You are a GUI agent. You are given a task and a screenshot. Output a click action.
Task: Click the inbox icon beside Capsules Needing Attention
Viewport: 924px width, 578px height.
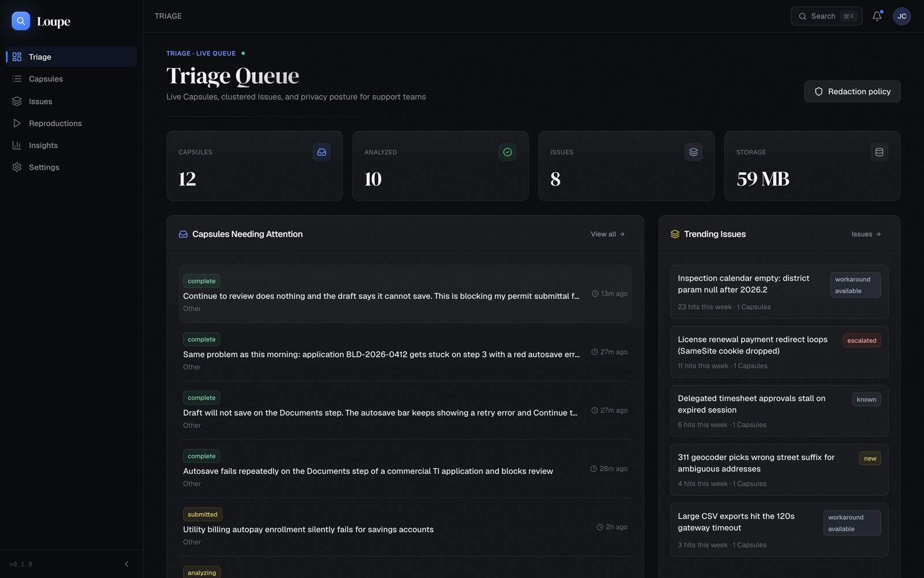coord(183,234)
